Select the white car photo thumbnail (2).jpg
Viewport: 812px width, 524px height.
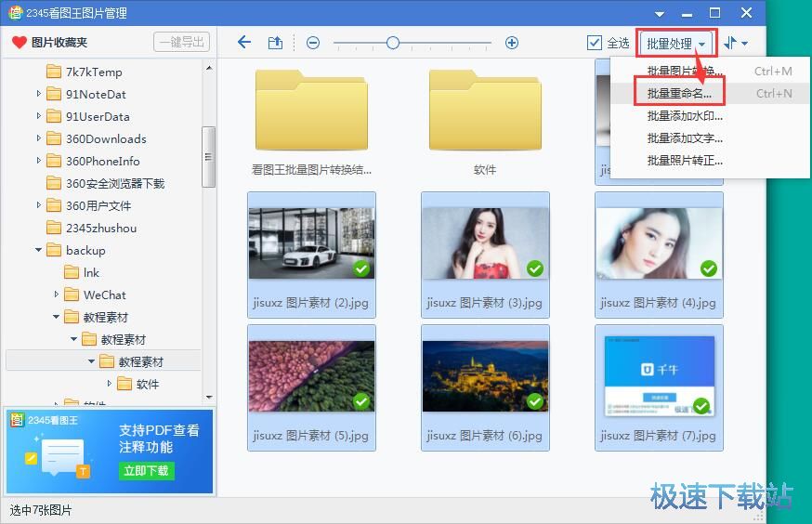(x=312, y=243)
